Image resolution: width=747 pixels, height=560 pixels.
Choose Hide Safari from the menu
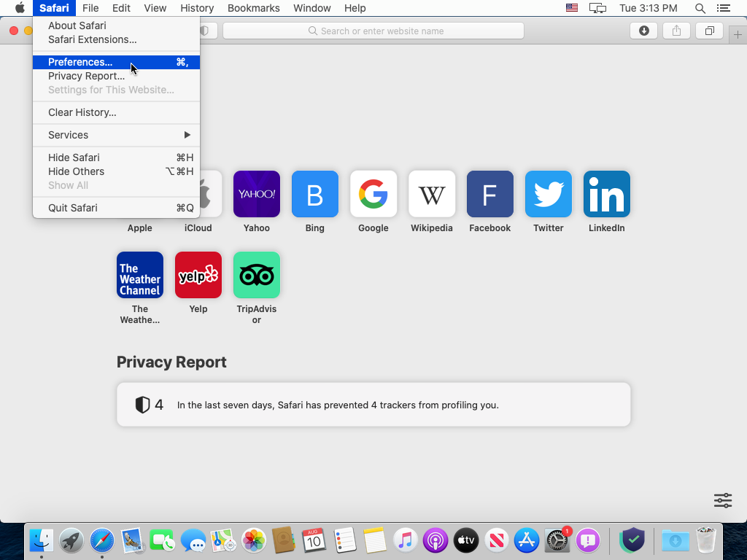point(116,157)
